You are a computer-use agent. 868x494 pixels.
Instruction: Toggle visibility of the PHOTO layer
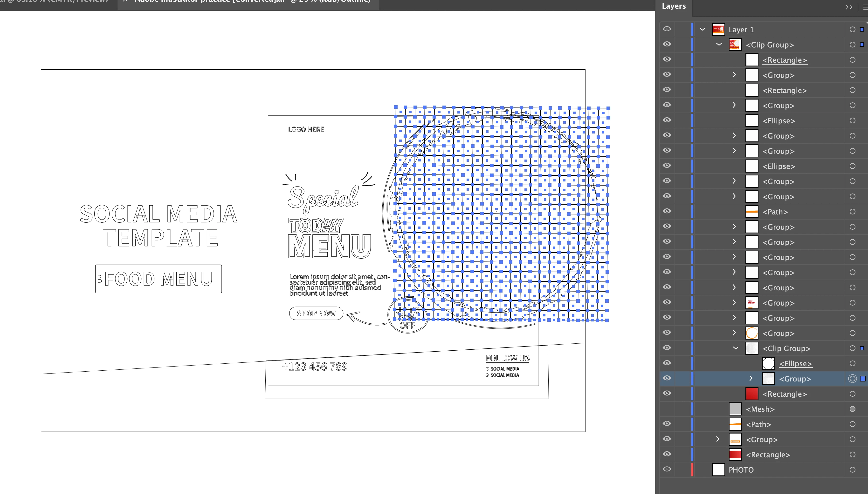[x=667, y=470]
